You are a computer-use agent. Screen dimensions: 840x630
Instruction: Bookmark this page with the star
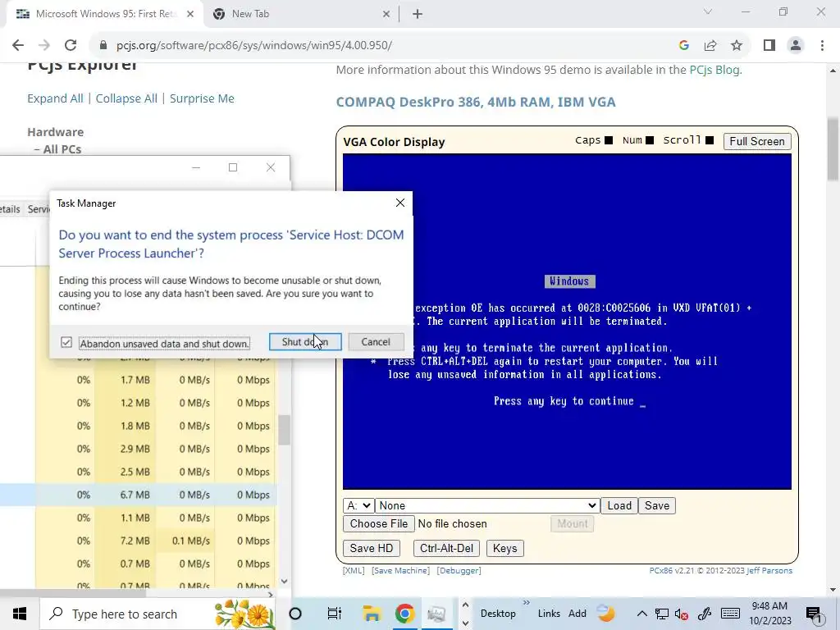pos(737,45)
